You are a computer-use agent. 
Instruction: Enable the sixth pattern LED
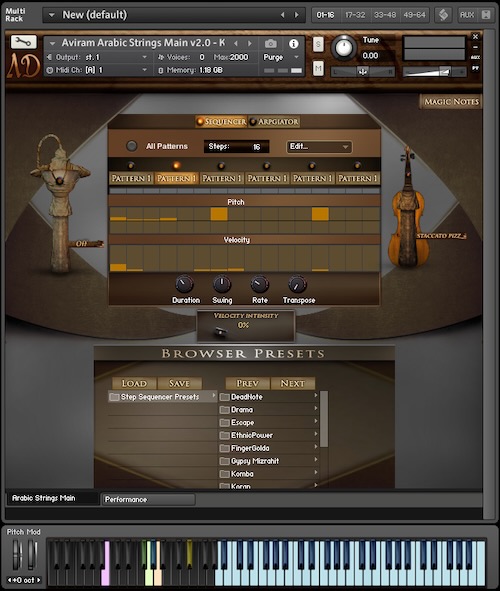click(357, 165)
